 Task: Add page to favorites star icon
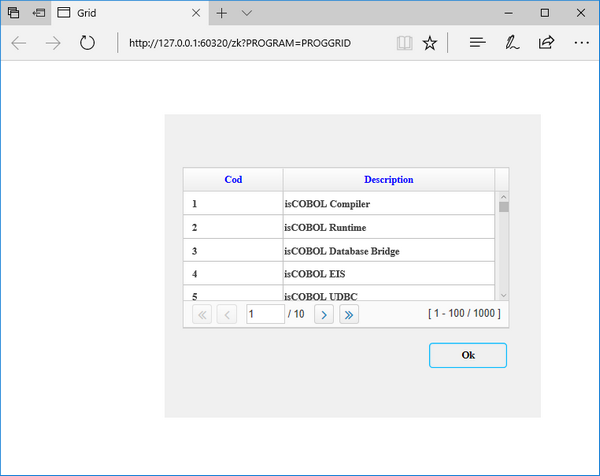(430, 43)
